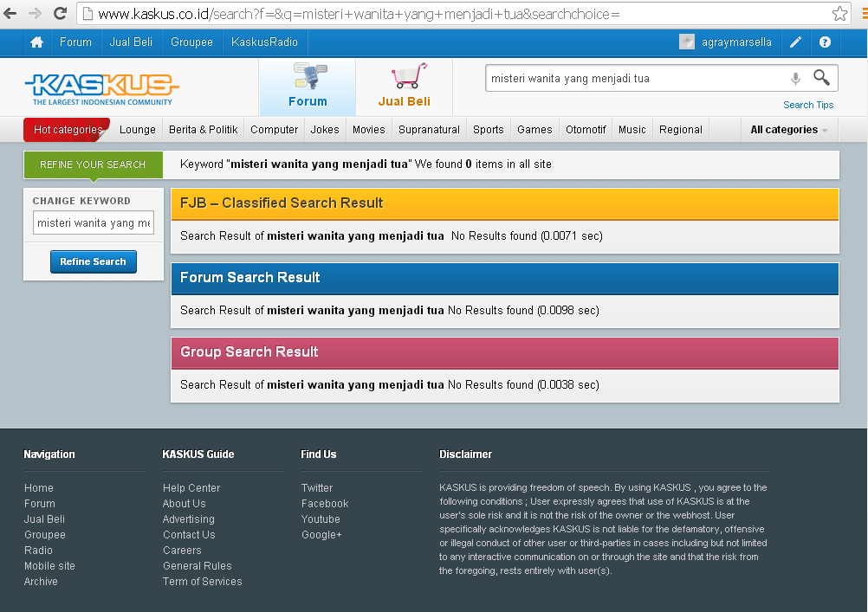The width and height of the screenshot is (868, 612).
Task: Select the Hot categories tab
Action: pos(67,130)
